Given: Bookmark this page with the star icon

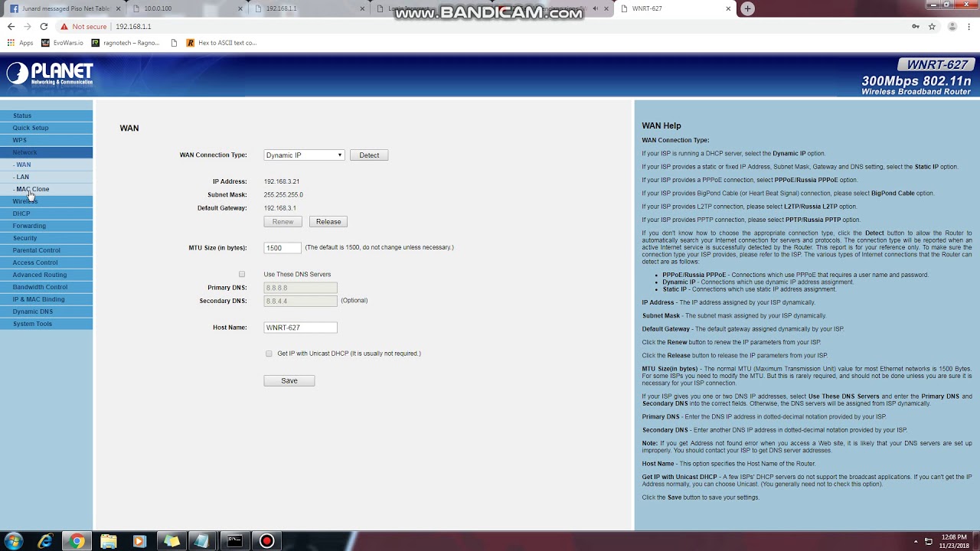Looking at the screenshot, I should pos(932,26).
